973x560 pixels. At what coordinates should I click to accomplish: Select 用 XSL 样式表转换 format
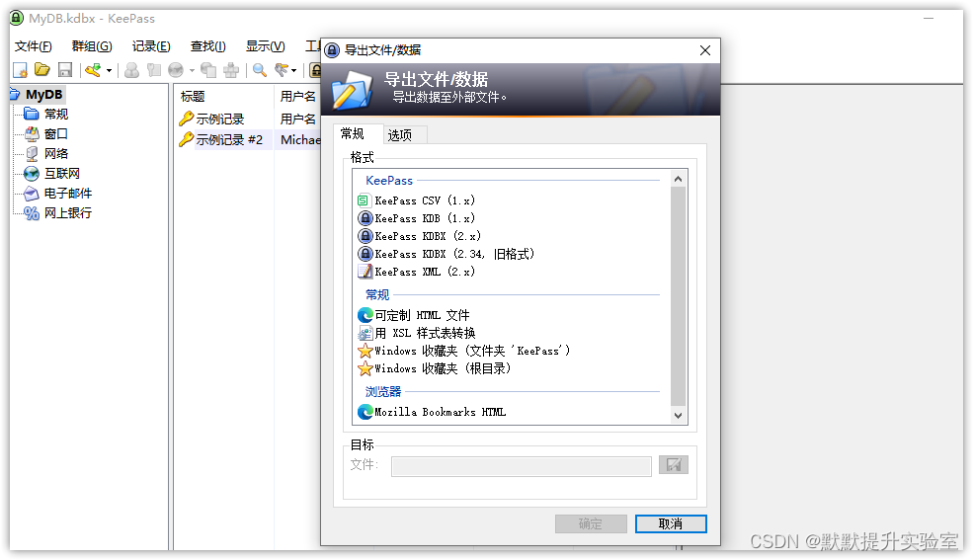click(425, 334)
